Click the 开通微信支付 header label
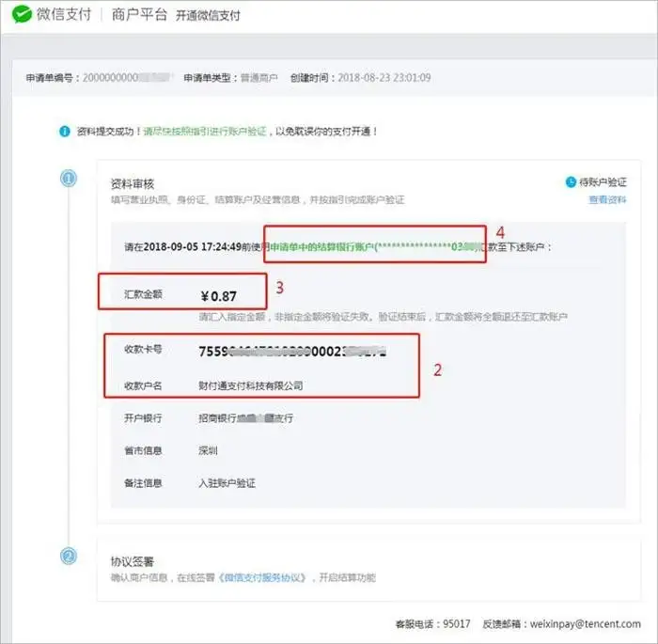This screenshot has height=644, width=658. point(208,16)
